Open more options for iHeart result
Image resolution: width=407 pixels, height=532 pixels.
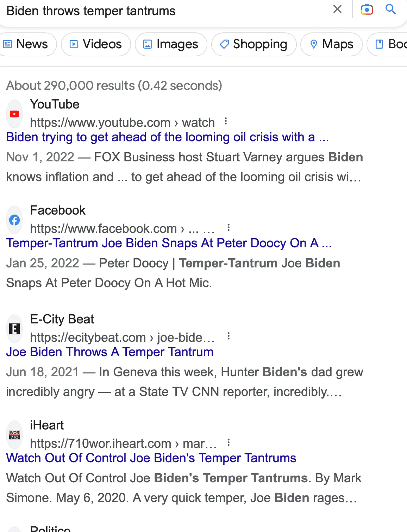[228, 443]
